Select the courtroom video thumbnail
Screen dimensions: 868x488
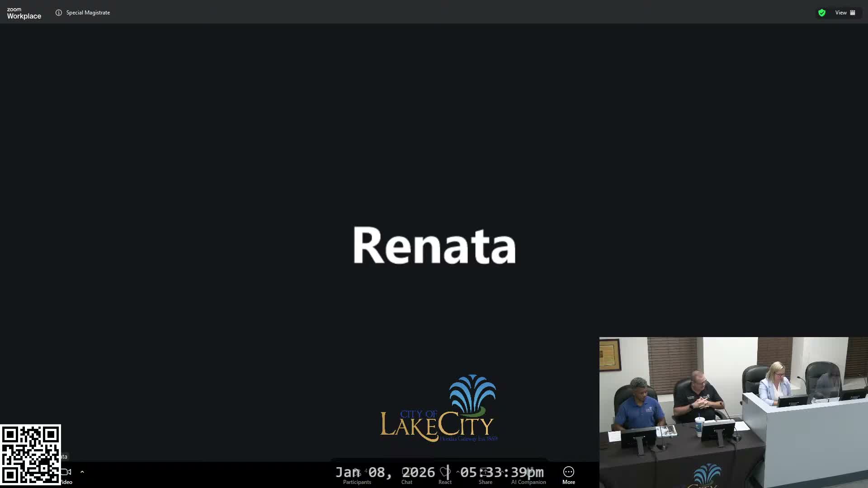click(733, 412)
